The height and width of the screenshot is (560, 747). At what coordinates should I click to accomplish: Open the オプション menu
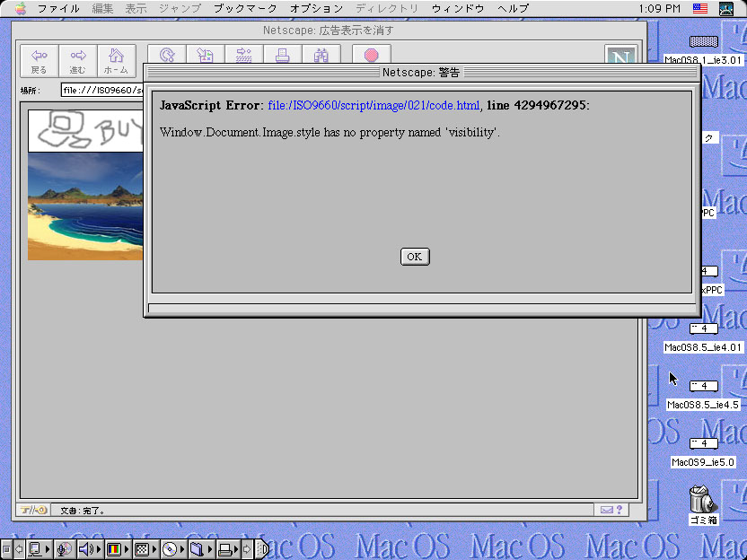[x=316, y=9]
